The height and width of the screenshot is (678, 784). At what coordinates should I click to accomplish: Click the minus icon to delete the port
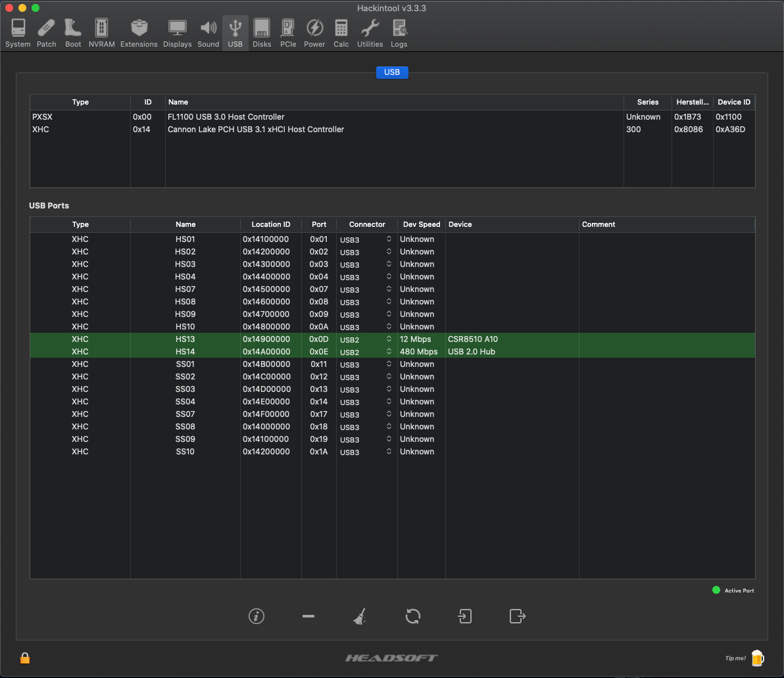(x=308, y=616)
